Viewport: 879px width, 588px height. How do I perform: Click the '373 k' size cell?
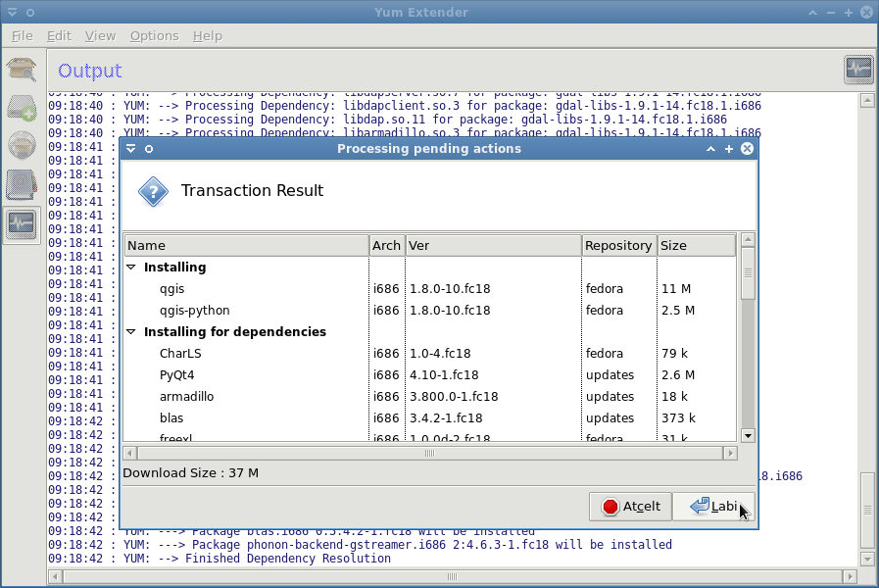coord(678,418)
